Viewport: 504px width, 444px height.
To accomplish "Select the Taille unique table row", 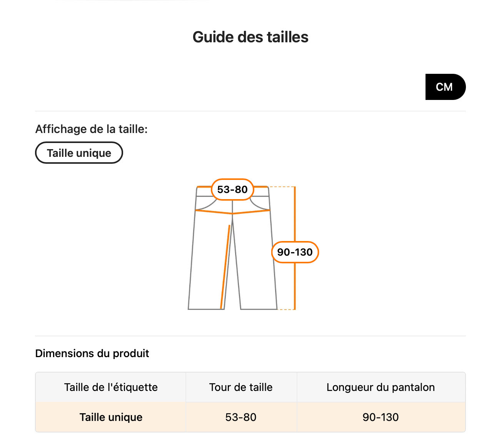I will (x=110, y=417).
